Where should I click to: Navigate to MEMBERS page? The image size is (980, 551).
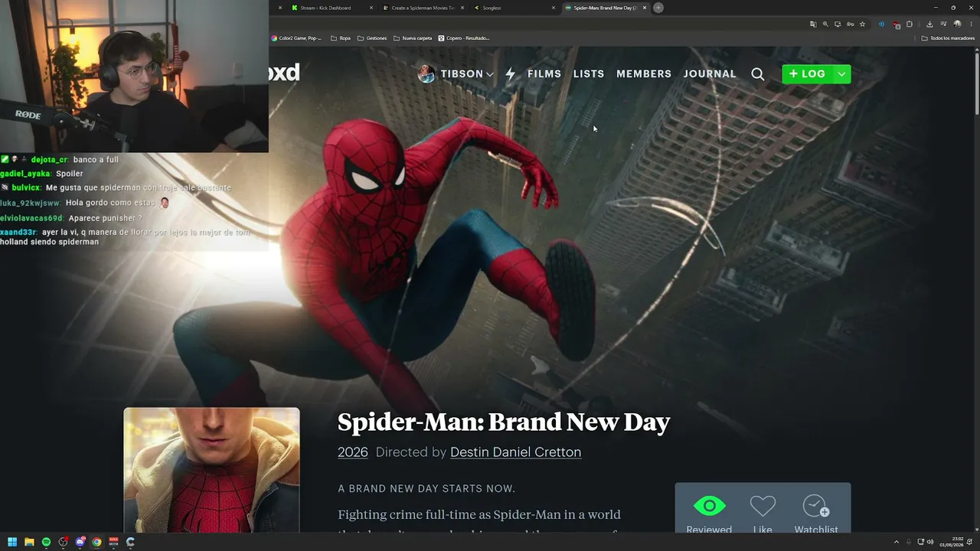(x=644, y=74)
